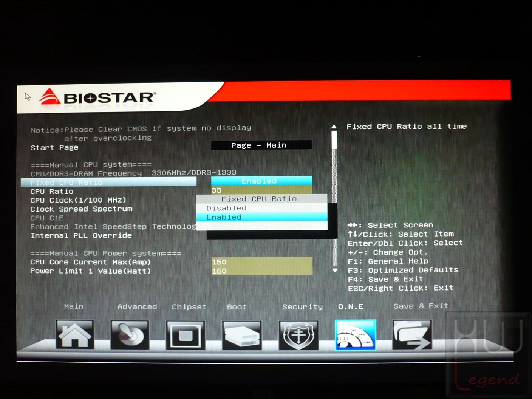
Task: Switch to the Save & Exit tab label
Action: 421,306
